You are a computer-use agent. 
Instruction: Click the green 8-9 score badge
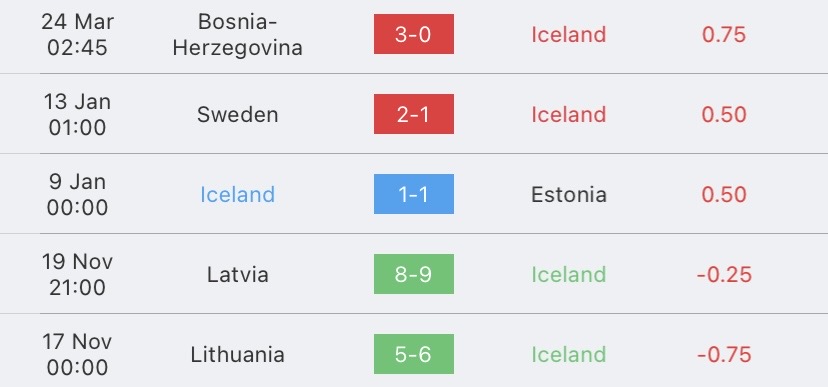[413, 274]
